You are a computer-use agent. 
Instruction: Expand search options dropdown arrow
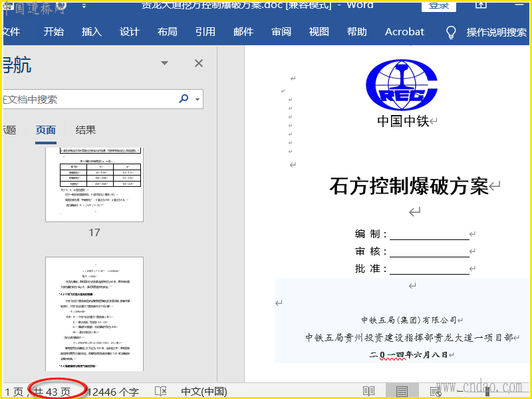pyautogui.click(x=198, y=99)
